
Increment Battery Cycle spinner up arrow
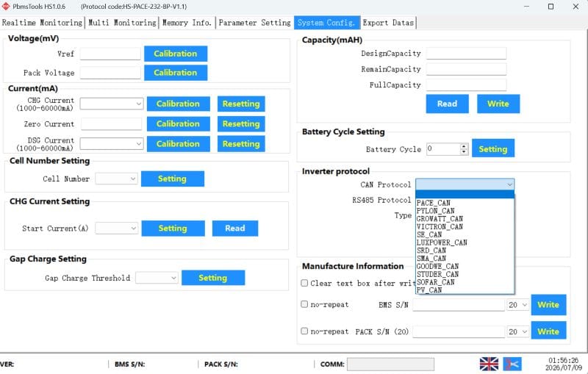464,146
